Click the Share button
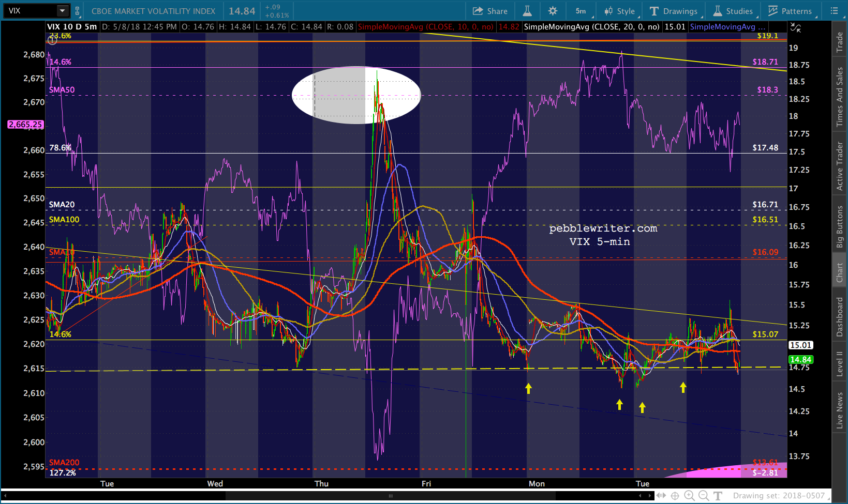This screenshot has height=504, width=848. [x=490, y=11]
